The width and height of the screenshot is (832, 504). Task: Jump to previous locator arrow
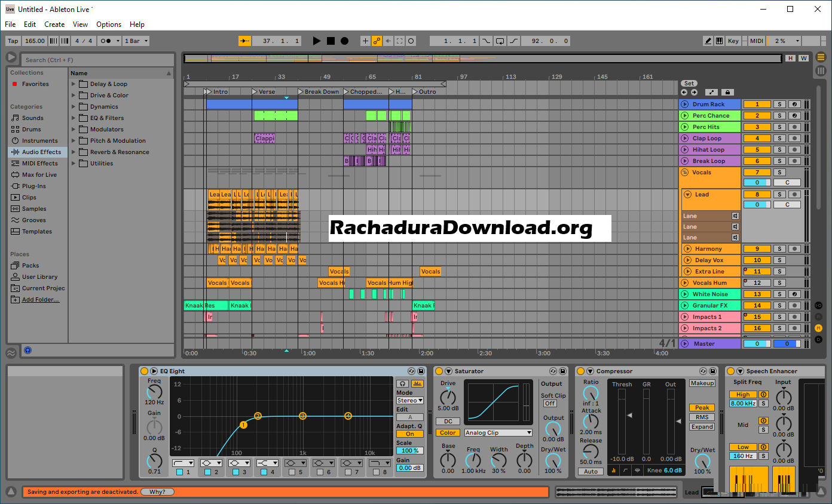(684, 92)
